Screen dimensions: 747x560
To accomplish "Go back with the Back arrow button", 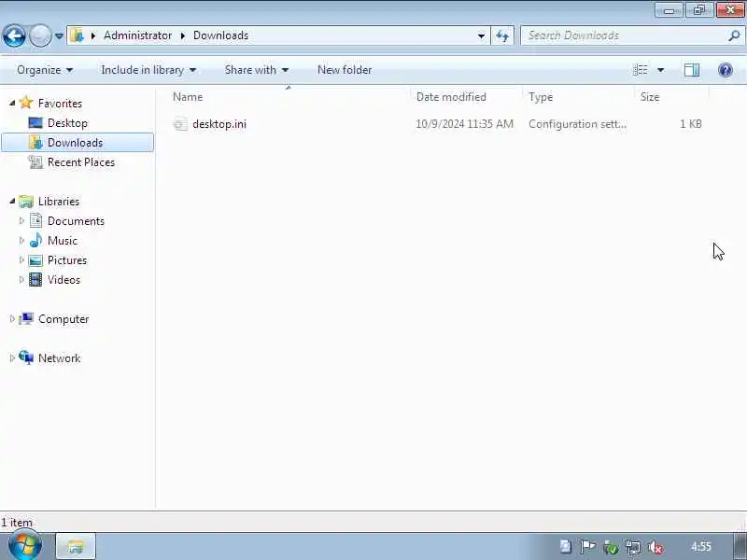I will click(14, 35).
